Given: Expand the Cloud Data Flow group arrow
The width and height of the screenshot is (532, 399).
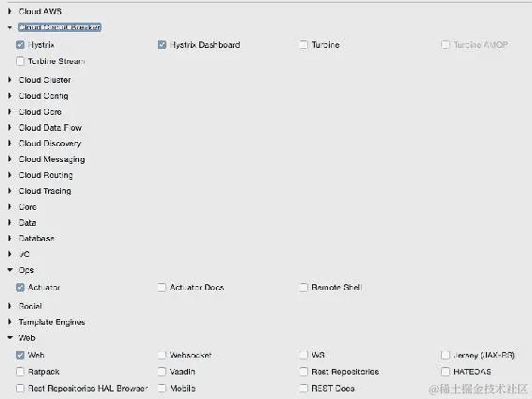Looking at the screenshot, I should (x=9, y=128).
